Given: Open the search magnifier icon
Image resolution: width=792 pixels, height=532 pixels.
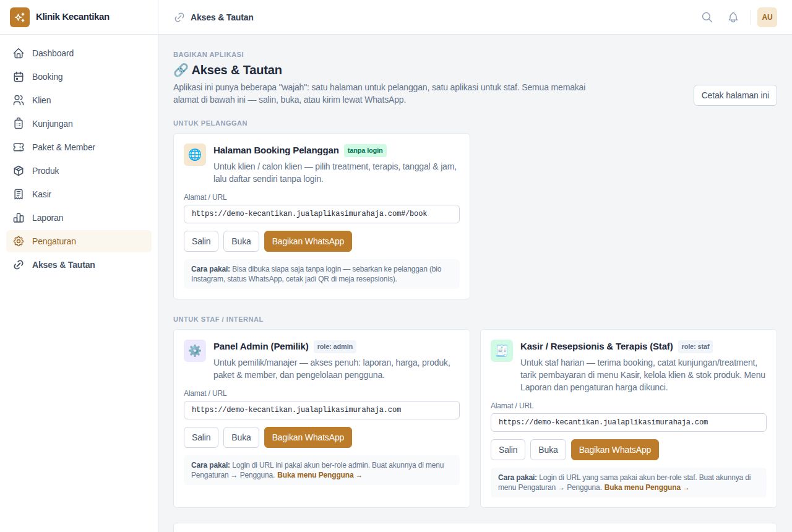Looking at the screenshot, I should tap(707, 17).
